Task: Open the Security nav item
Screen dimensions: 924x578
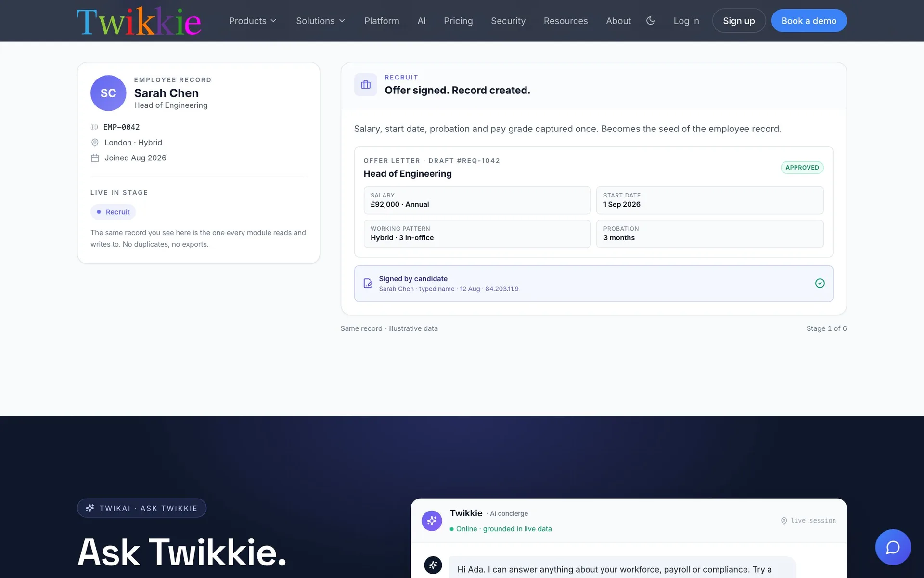Action: click(508, 21)
